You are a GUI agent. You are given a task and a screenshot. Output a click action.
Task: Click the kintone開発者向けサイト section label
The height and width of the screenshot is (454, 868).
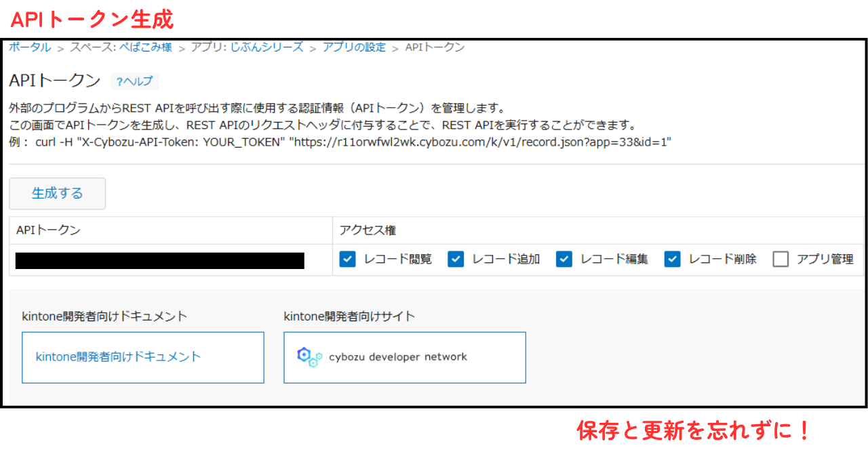[x=349, y=316]
